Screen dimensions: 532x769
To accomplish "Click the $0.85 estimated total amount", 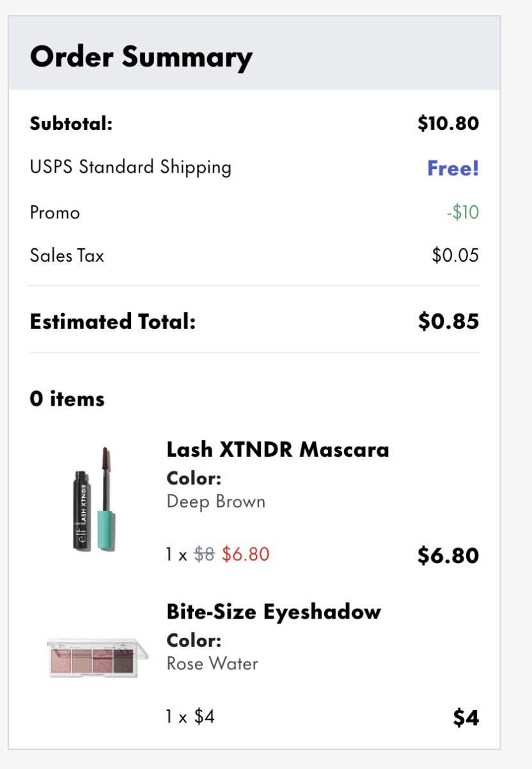I will [448, 321].
